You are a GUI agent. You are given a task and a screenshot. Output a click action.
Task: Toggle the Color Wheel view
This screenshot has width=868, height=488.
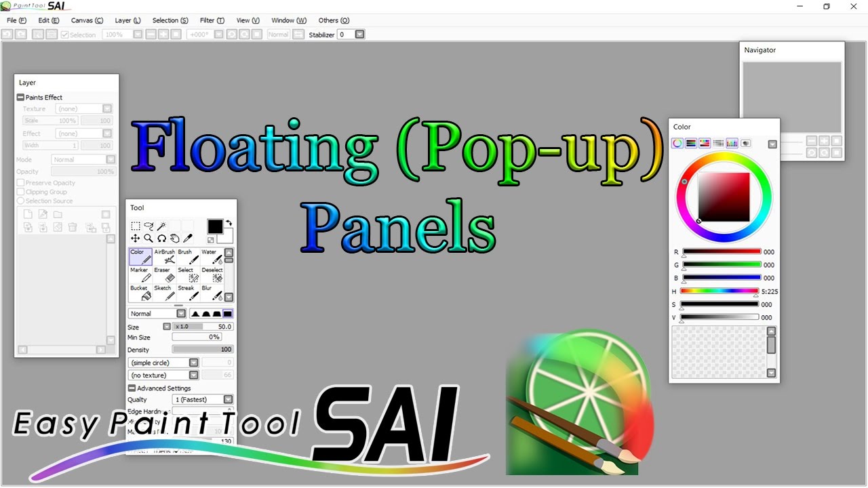(677, 143)
